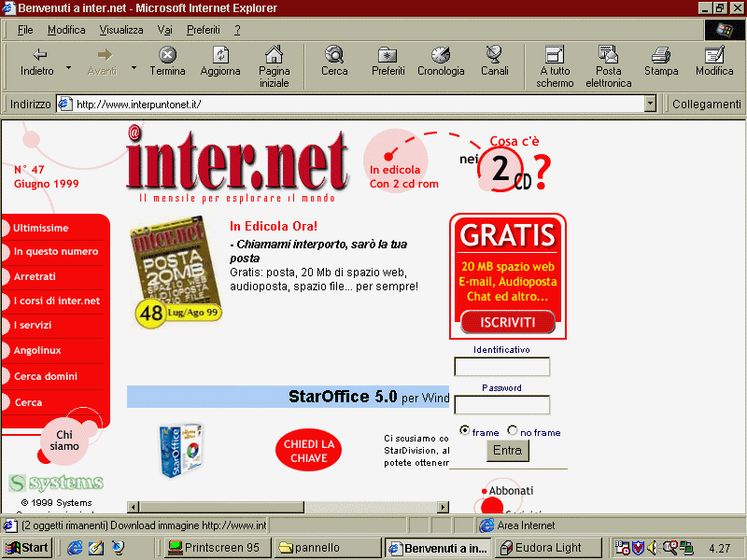Open the Vai menu
The width and height of the screenshot is (747, 560).
pyautogui.click(x=165, y=30)
